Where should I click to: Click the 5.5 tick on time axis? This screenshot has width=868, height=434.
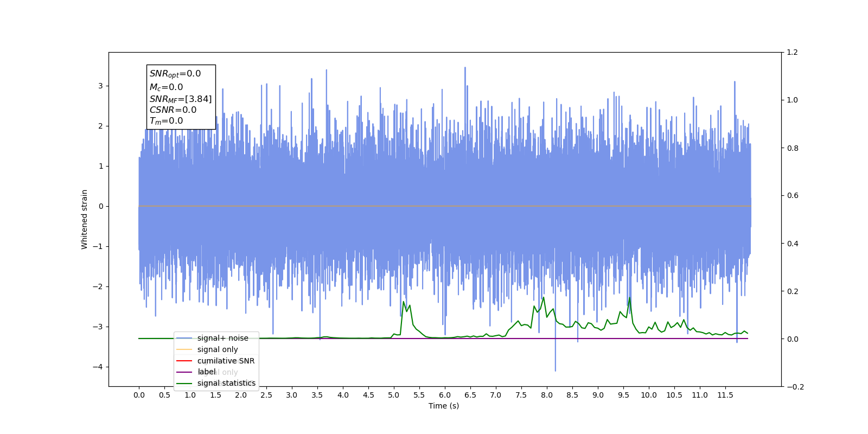click(x=419, y=395)
